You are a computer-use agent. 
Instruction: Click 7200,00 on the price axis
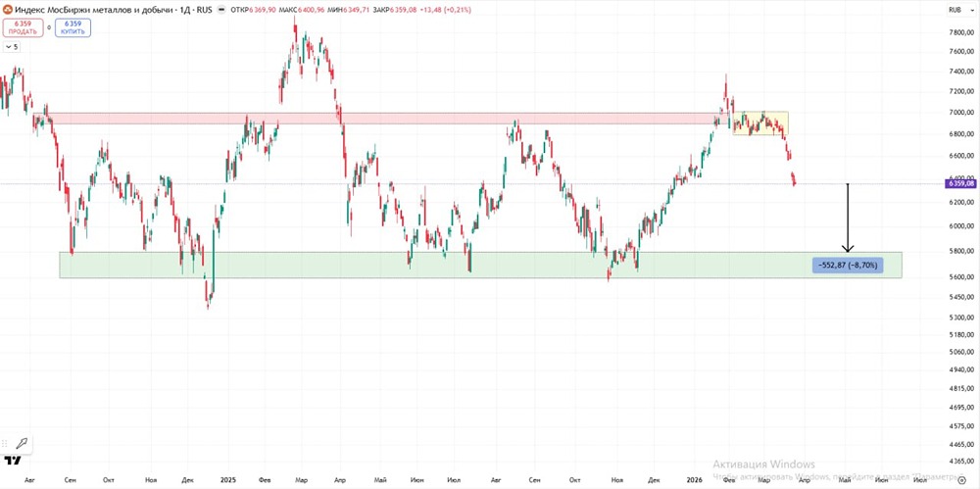click(x=961, y=91)
